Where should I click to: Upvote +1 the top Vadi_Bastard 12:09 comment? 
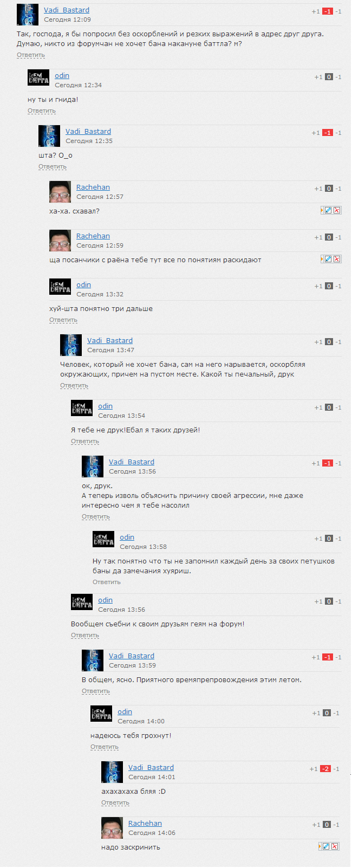point(316,11)
